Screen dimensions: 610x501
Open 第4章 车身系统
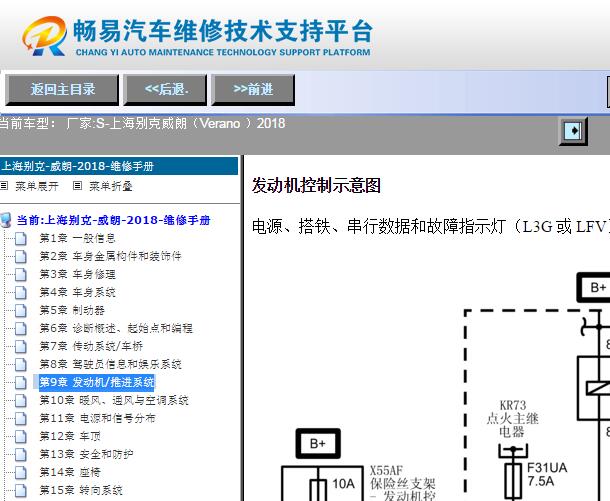click(x=77, y=292)
